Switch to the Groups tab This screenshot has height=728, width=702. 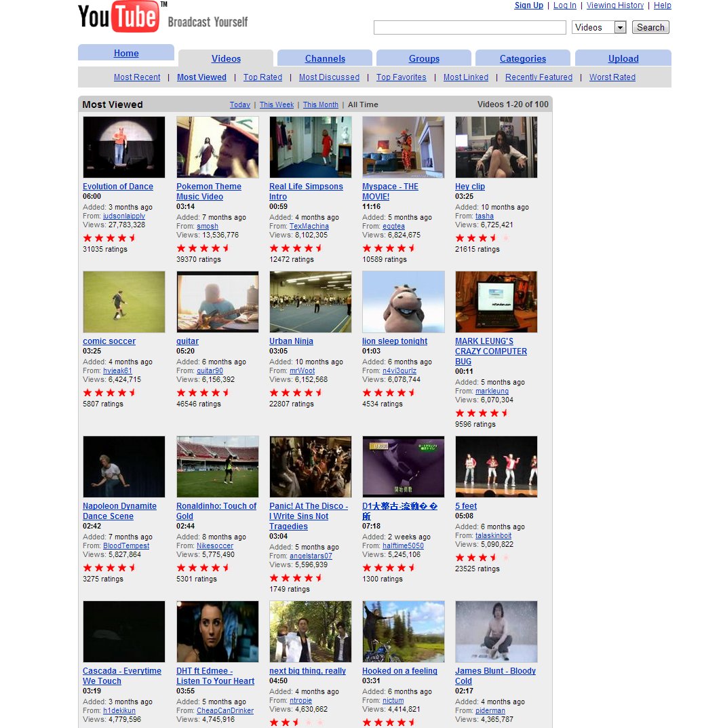(x=424, y=58)
